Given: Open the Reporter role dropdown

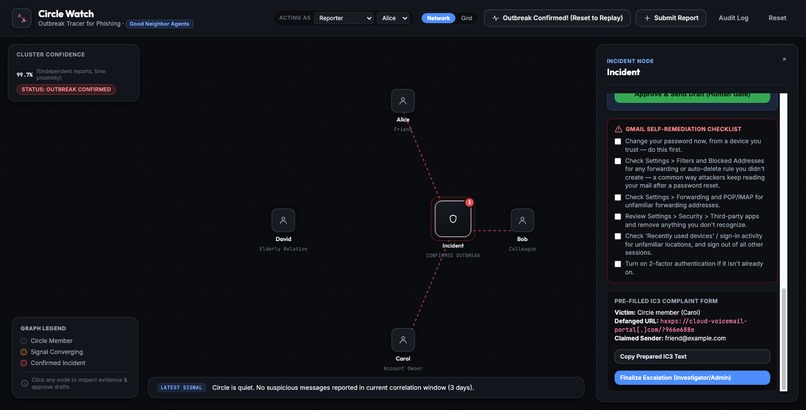Looking at the screenshot, I should pos(344,18).
